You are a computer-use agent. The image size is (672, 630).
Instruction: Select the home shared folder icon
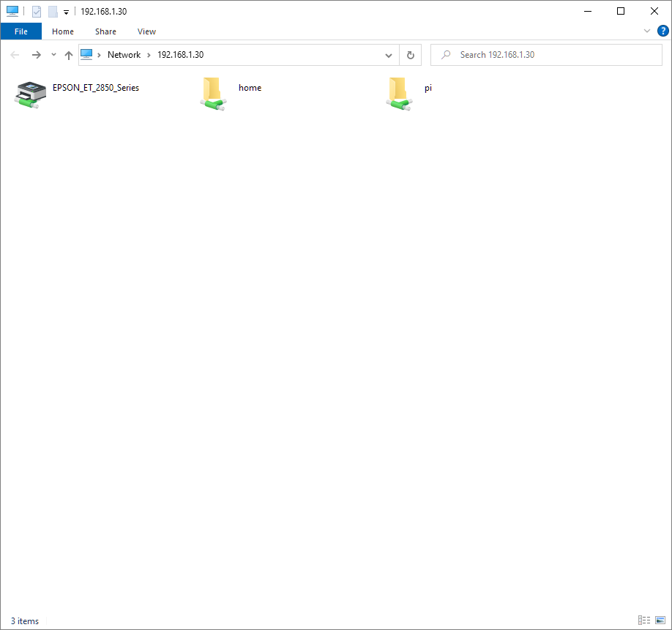[x=212, y=94]
